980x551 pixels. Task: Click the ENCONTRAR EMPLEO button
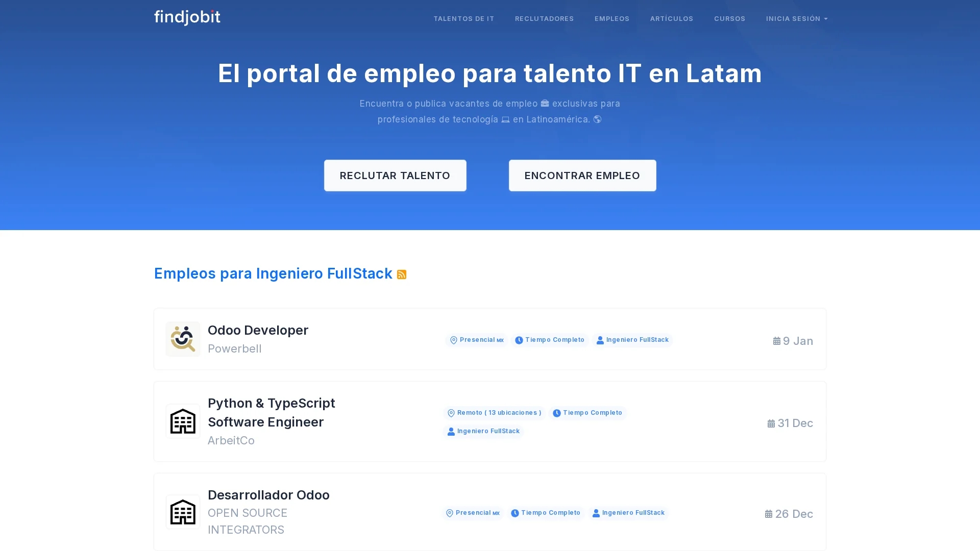point(582,176)
